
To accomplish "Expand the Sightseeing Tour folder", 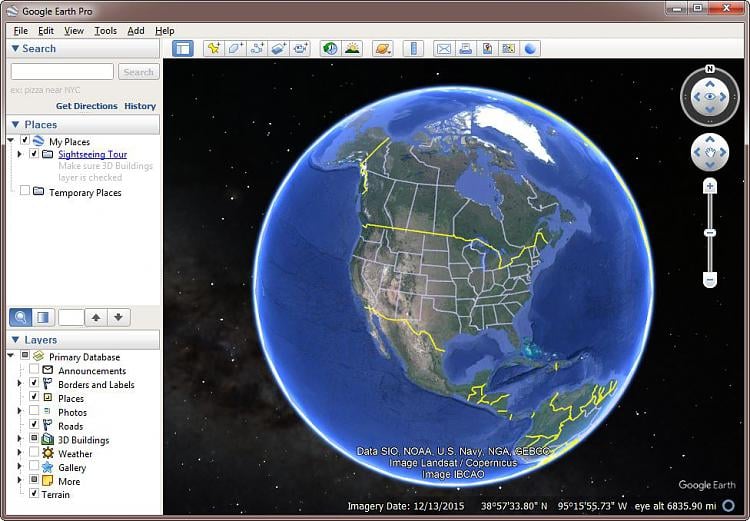I will click(x=20, y=154).
